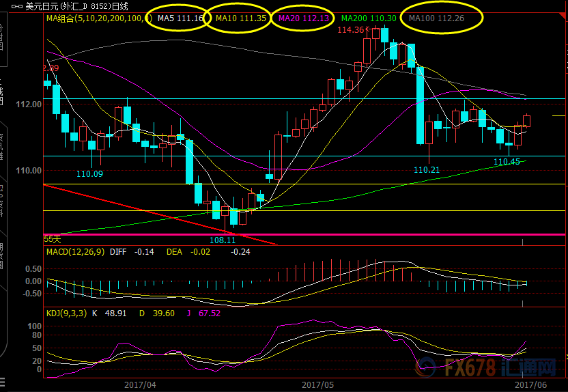Open the MACD(12,26,9) indicator label
The image size is (568, 392).
(x=74, y=252)
